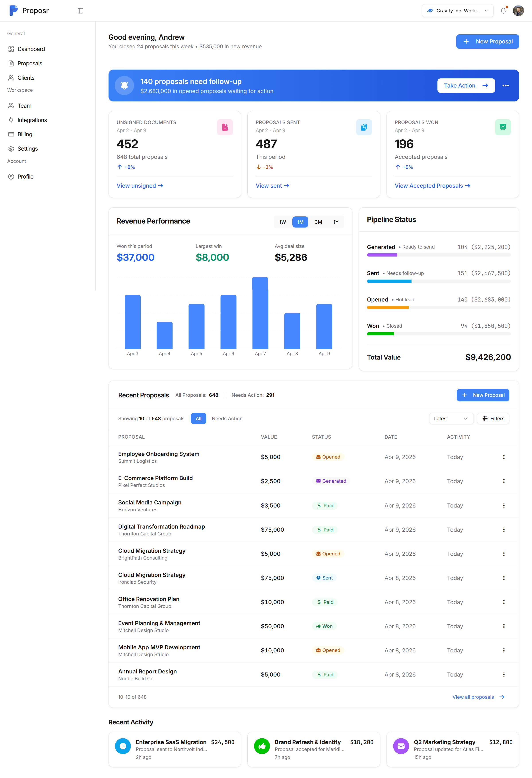Go to Proposals in the sidebar
532x778 pixels.
pyautogui.click(x=30, y=63)
